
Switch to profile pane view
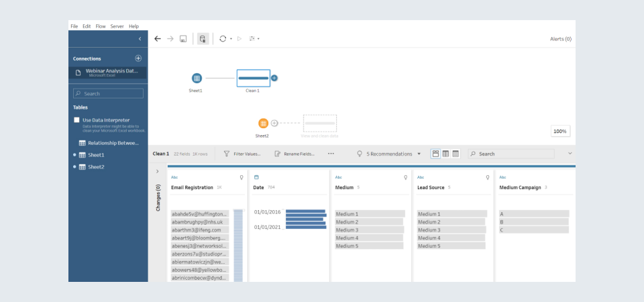tap(435, 154)
